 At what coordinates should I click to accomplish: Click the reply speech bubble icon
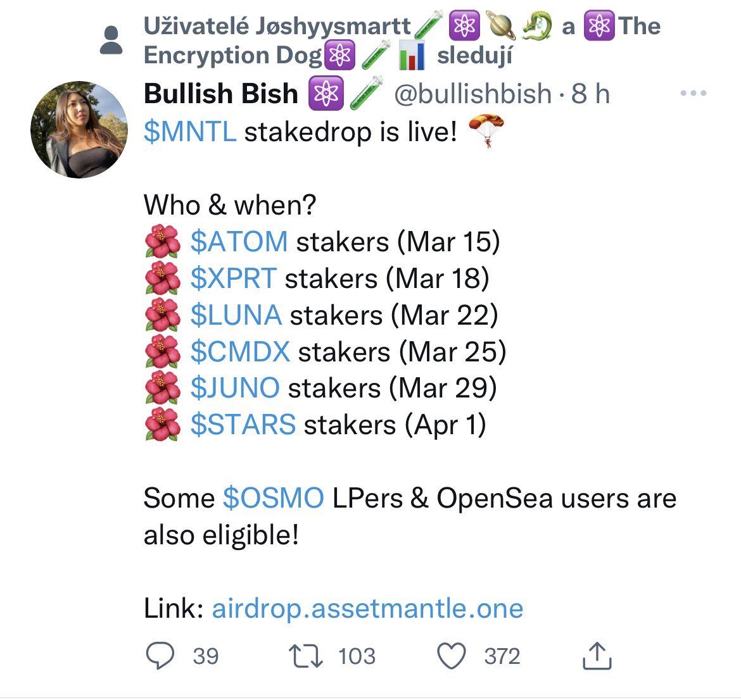click(x=160, y=656)
